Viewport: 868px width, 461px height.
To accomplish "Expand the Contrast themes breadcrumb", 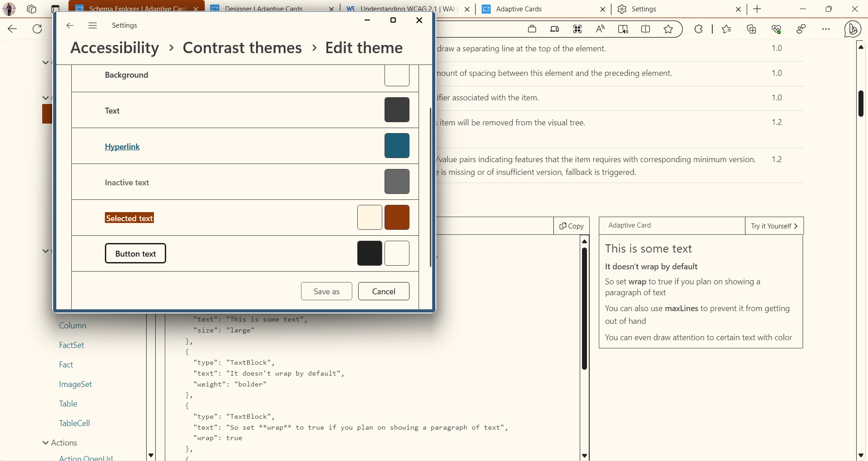I will pyautogui.click(x=242, y=47).
